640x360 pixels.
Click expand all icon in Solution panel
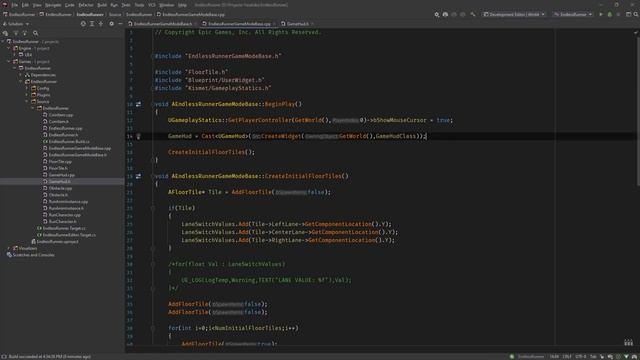click(92, 24)
